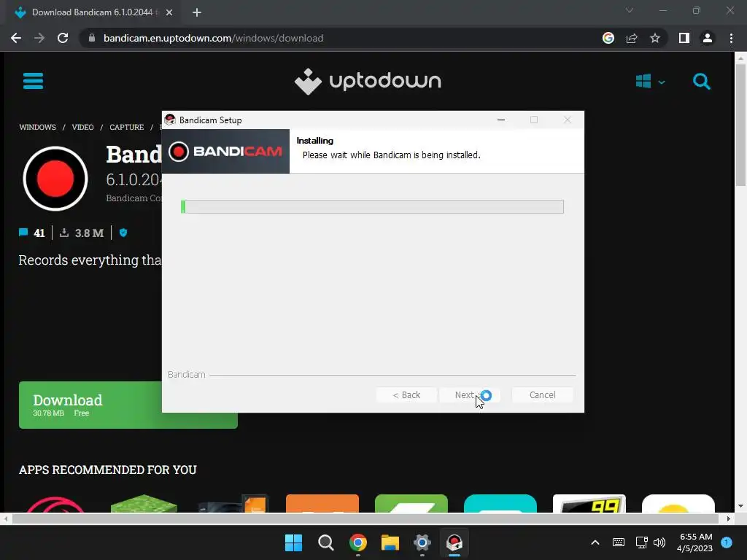Share this page icon
This screenshot has height=560, width=747.
point(632,38)
